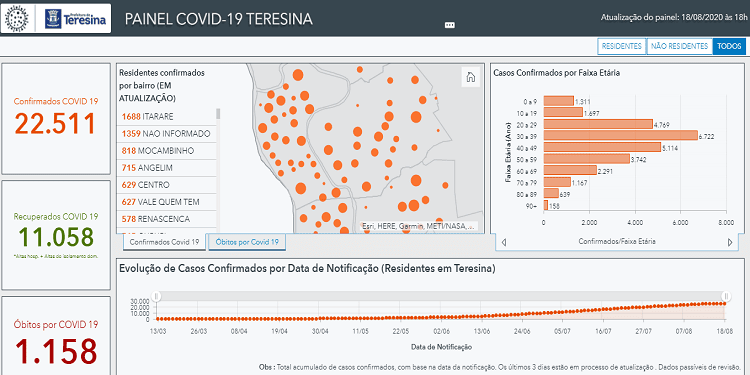Click the 60 a 69 age bar
The image size is (750, 375).
pos(570,170)
